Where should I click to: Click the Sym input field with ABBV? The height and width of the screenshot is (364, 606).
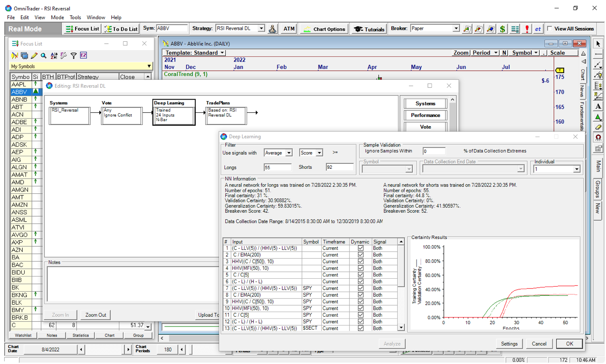(172, 28)
